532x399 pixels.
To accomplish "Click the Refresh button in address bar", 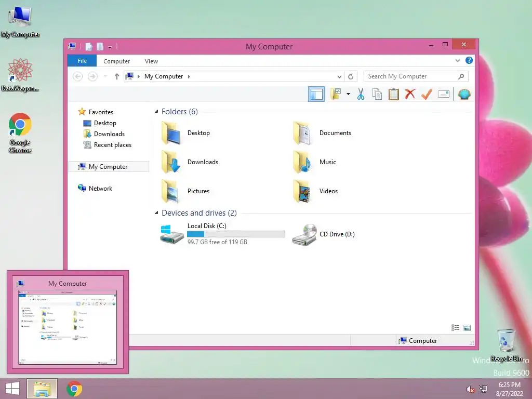I will click(x=351, y=77).
